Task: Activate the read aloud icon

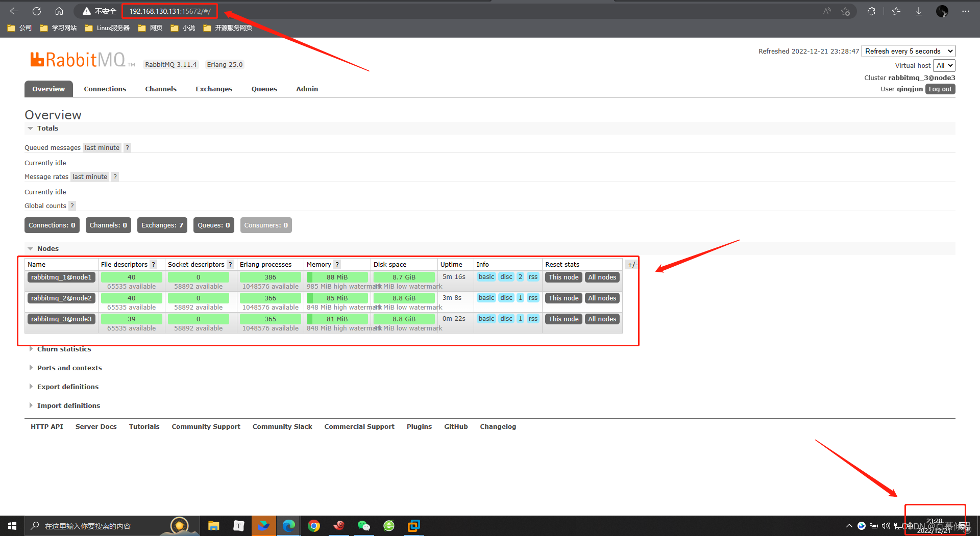Action: pos(827,11)
